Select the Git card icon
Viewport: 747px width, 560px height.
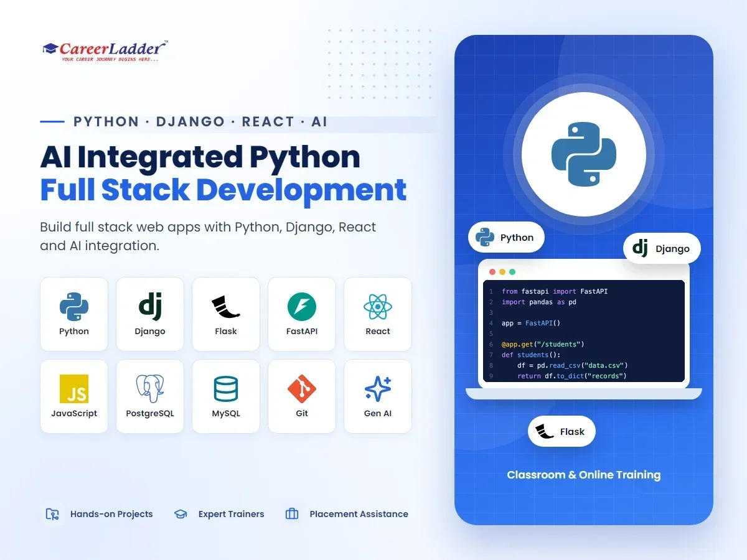(302, 389)
